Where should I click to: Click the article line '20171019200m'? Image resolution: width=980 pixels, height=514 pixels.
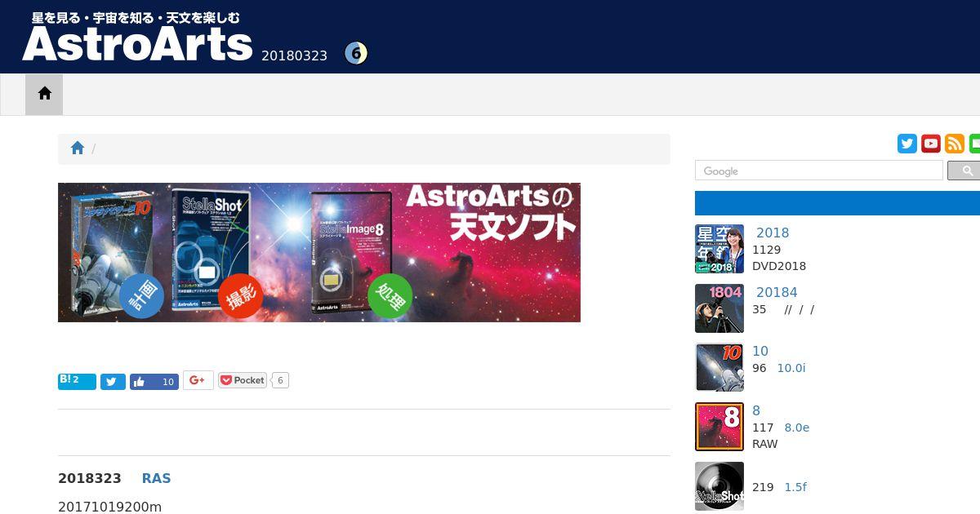109,507
